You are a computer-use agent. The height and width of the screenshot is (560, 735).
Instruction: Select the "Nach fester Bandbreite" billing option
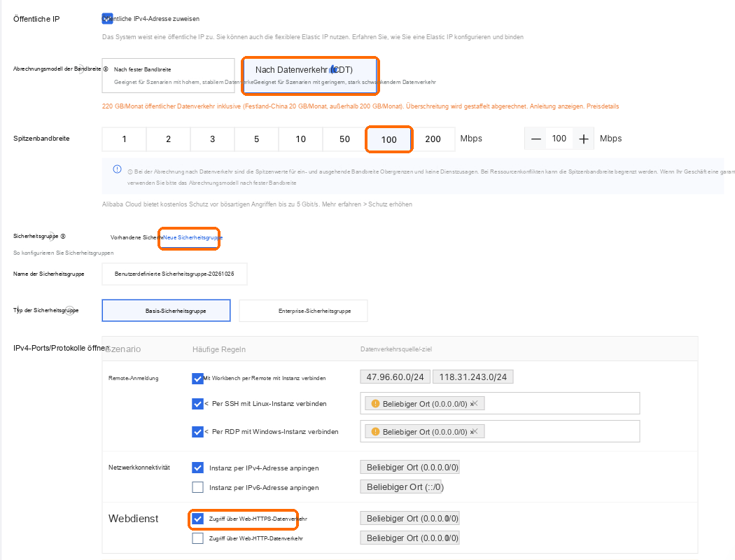(168, 76)
